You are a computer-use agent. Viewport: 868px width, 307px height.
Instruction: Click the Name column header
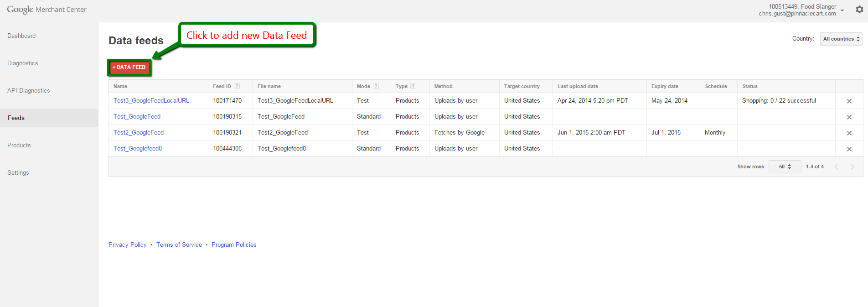(120, 86)
